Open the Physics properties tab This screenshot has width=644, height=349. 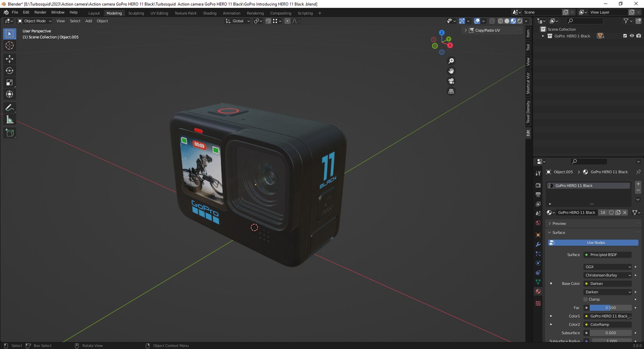pyautogui.click(x=538, y=263)
